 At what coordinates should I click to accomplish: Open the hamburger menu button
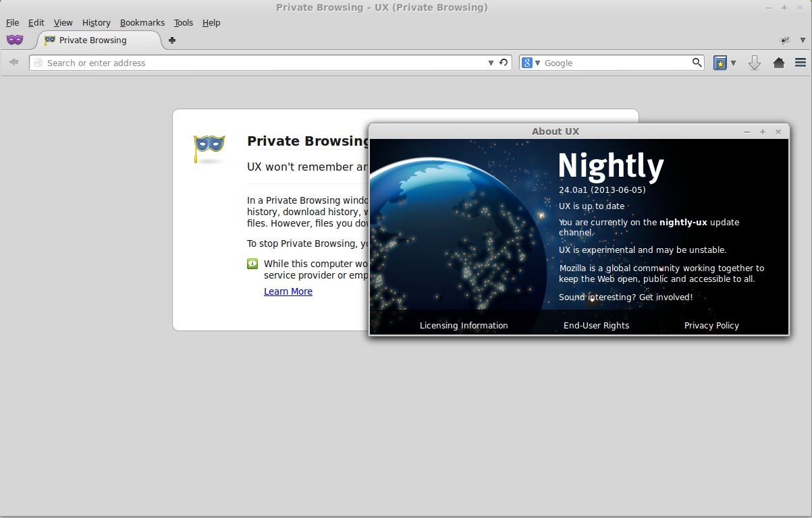coord(801,63)
